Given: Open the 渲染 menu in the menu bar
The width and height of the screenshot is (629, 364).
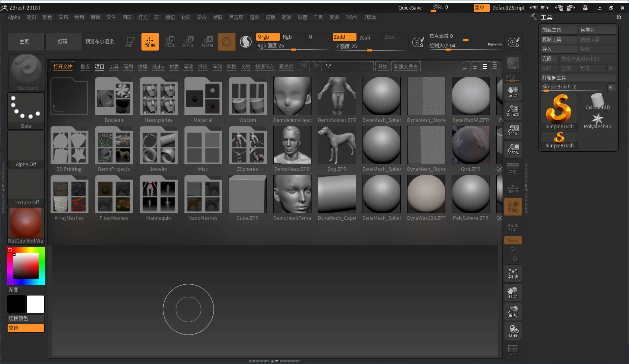Looking at the screenshot, I should pyautogui.click(x=254, y=17).
